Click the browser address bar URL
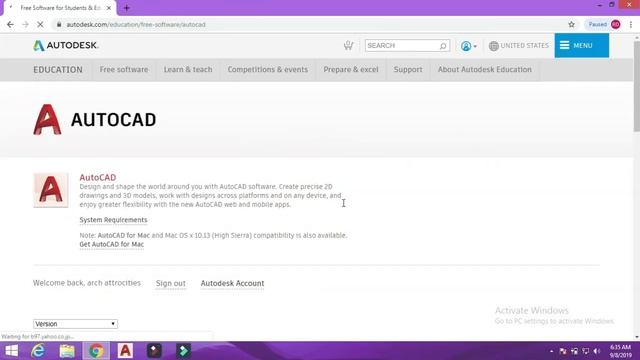This screenshot has width=640, height=360. click(136, 24)
